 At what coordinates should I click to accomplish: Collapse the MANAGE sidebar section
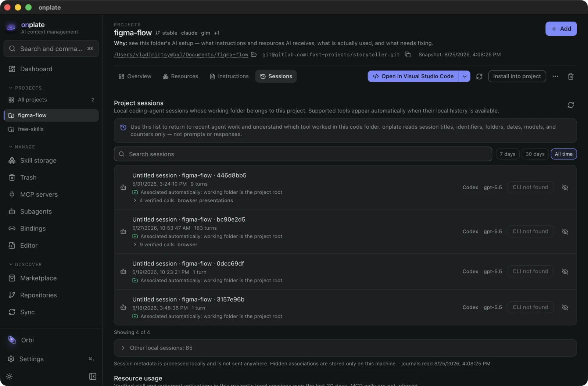pyautogui.click(x=22, y=147)
